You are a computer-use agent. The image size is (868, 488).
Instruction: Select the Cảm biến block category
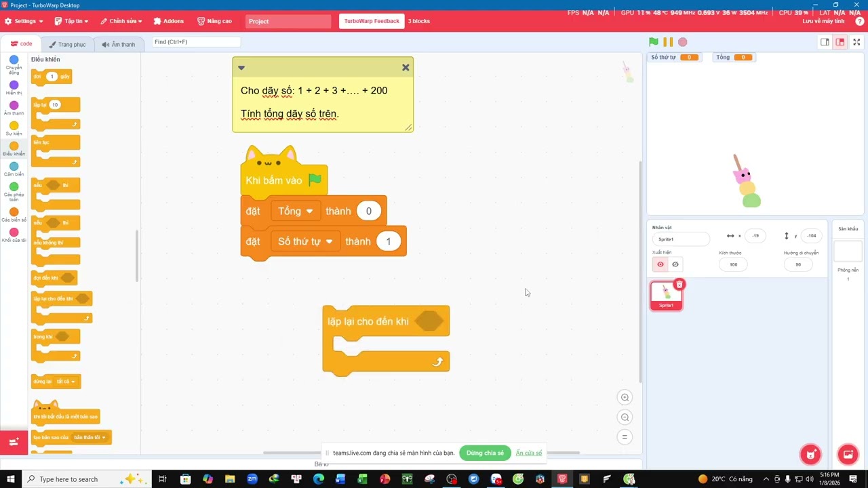14,169
